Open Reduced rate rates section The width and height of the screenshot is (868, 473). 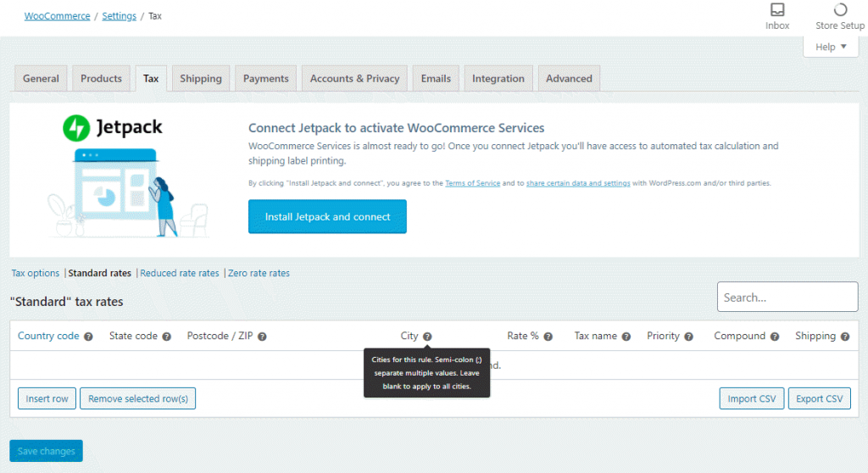pos(180,273)
